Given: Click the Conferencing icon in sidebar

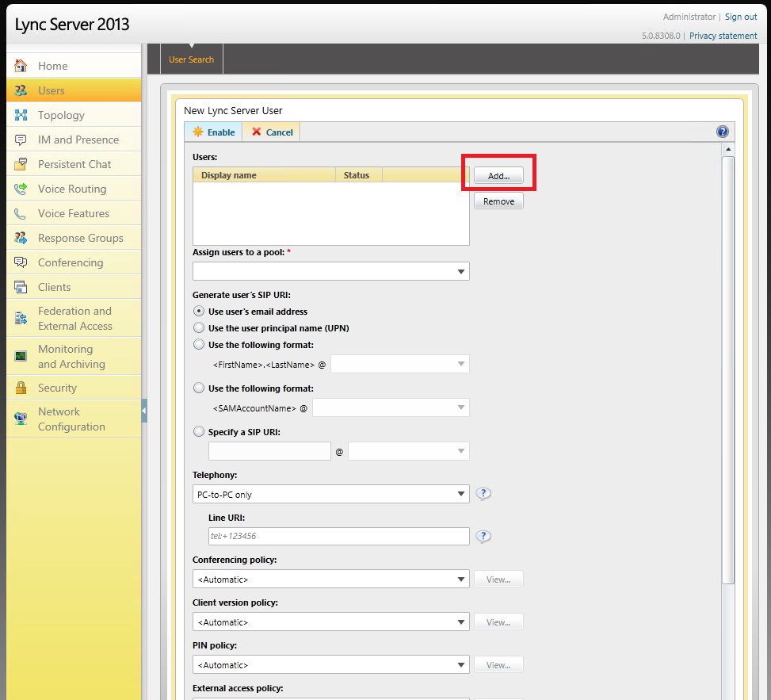Looking at the screenshot, I should click(21, 262).
